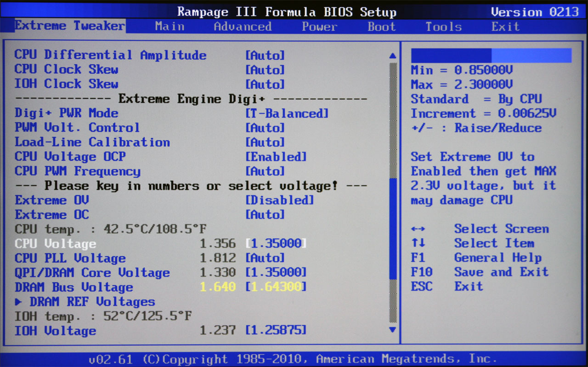Select the Extreme OC label
Image resolution: width=588 pixels, height=367 pixels.
(x=51, y=215)
